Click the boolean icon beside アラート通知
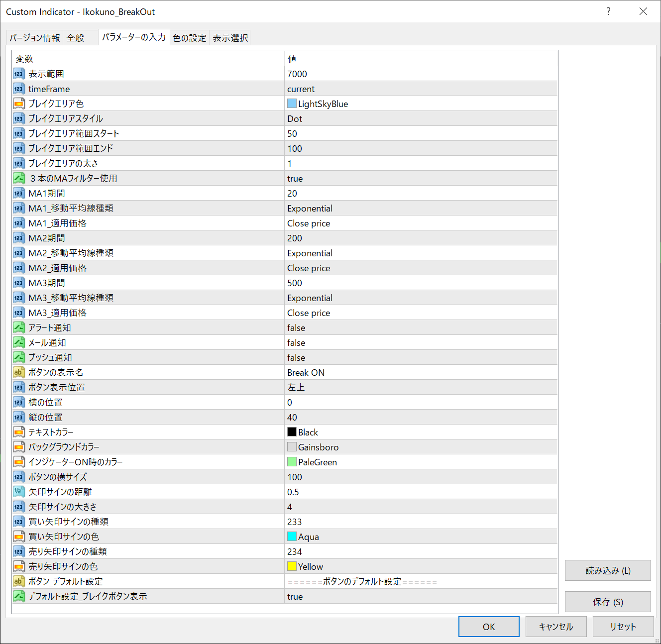661x644 pixels. [18, 327]
